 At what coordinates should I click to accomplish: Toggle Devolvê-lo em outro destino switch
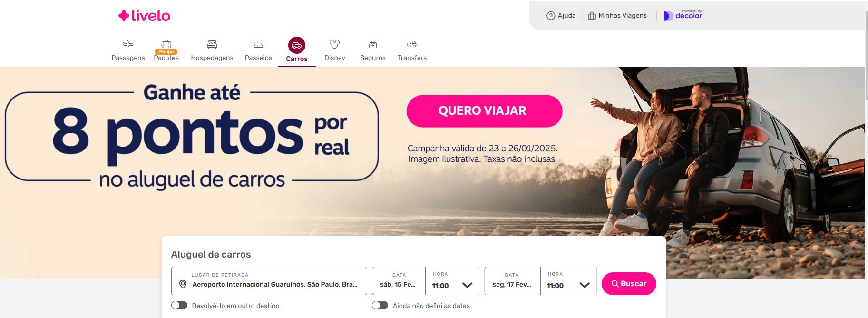tap(179, 305)
